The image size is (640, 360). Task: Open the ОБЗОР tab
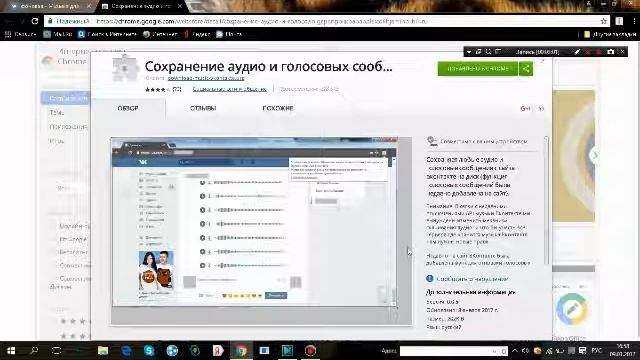pyautogui.click(x=128, y=108)
